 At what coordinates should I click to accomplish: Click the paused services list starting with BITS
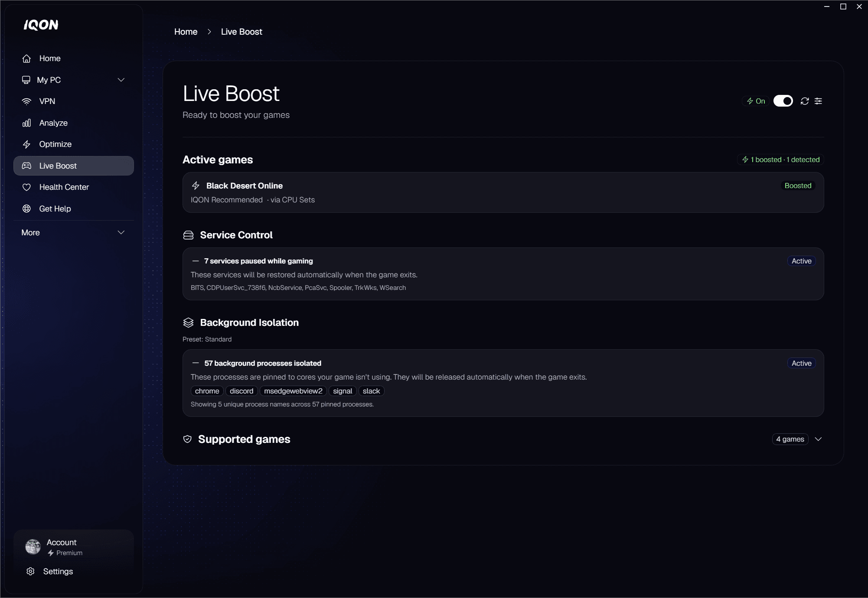298,288
